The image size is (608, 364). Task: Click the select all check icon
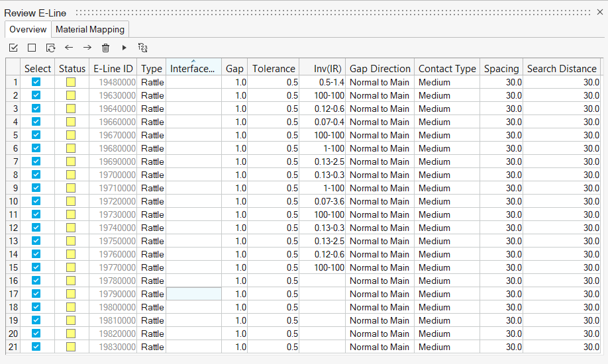point(13,48)
